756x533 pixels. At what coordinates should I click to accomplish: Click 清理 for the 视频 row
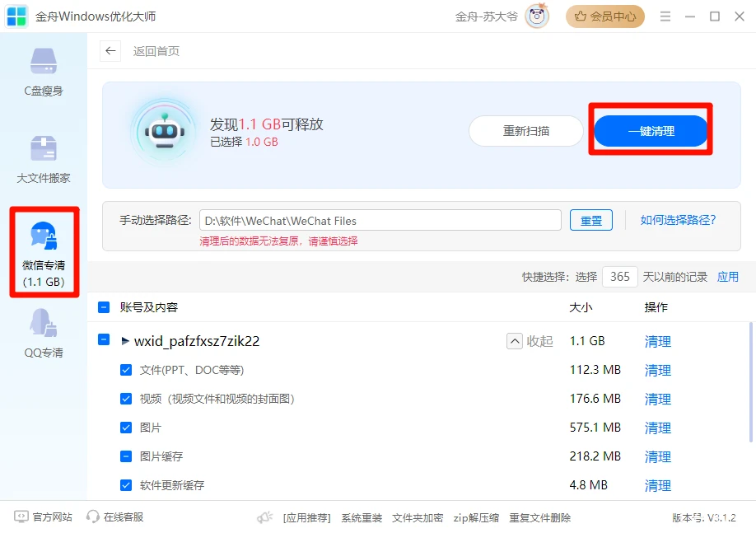point(658,400)
